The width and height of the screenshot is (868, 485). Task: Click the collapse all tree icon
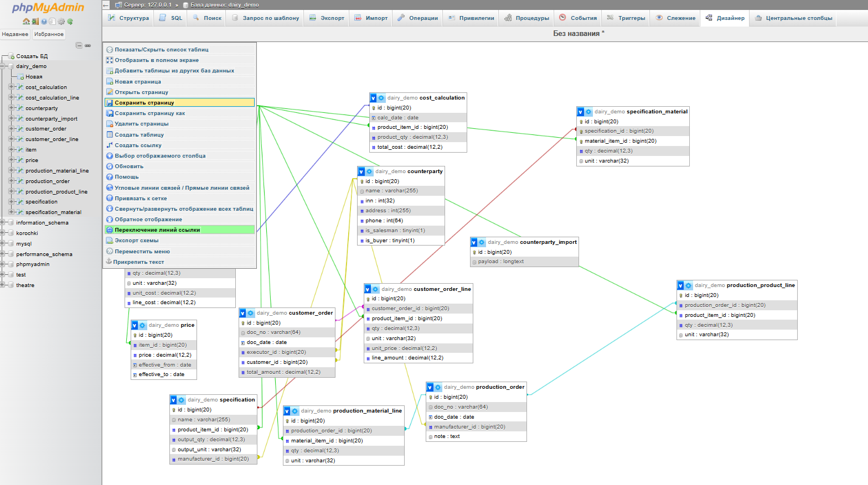[x=79, y=45]
